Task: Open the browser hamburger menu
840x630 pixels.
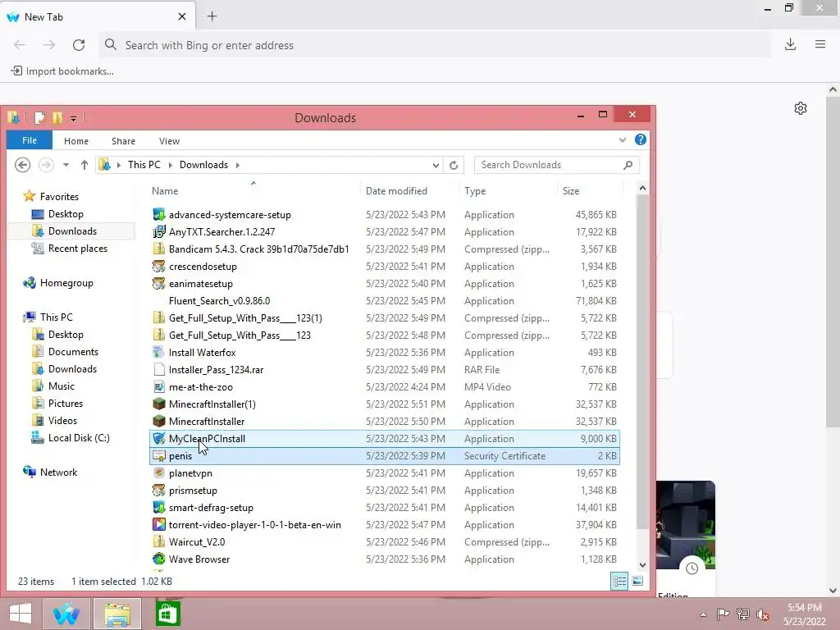Action: [x=820, y=44]
